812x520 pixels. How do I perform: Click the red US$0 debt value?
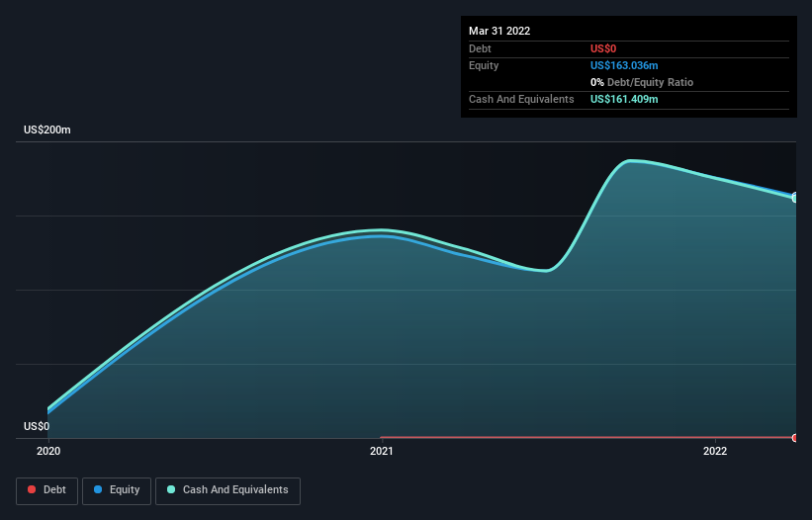tap(603, 48)
